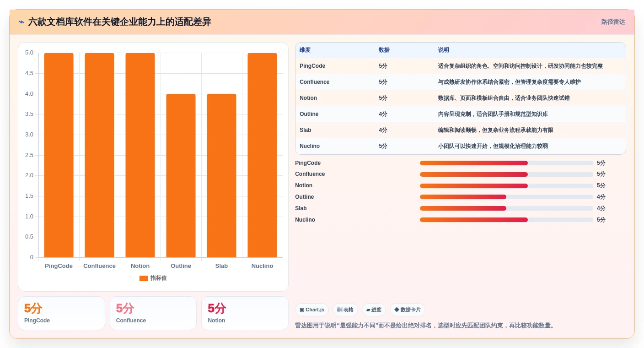Click the Slab bar in chart
Image resolution: width=644 pixels, height=348 pixels.
[x=221, y=176]
